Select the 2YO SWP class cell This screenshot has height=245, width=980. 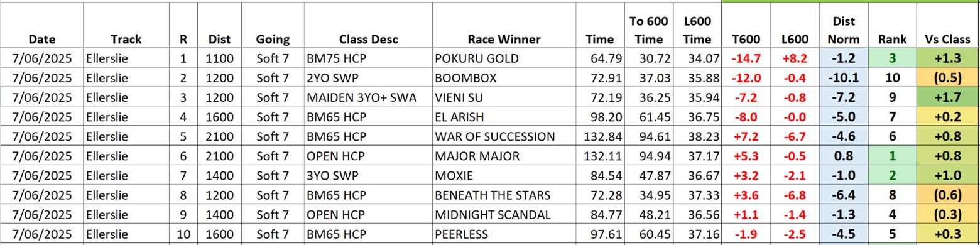coord(368,78)
